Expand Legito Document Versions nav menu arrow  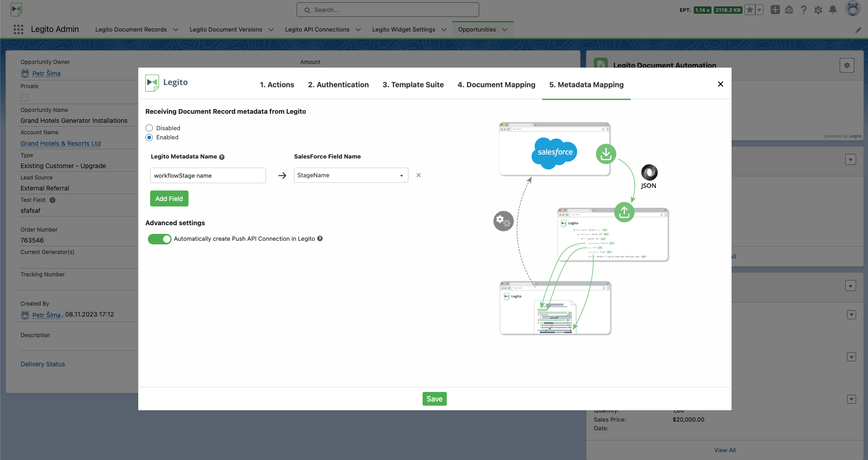[271, 30]
